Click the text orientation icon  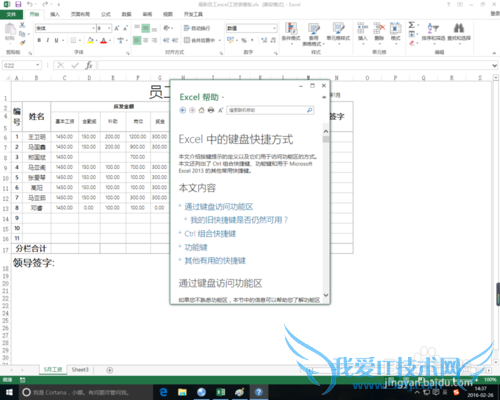pos(167,28)
